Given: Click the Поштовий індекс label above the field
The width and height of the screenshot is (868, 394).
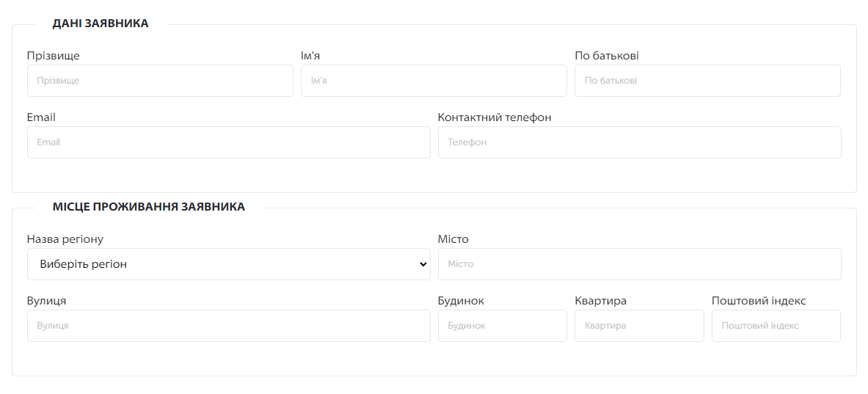Looking at the screenshot, I should point(759,301).
